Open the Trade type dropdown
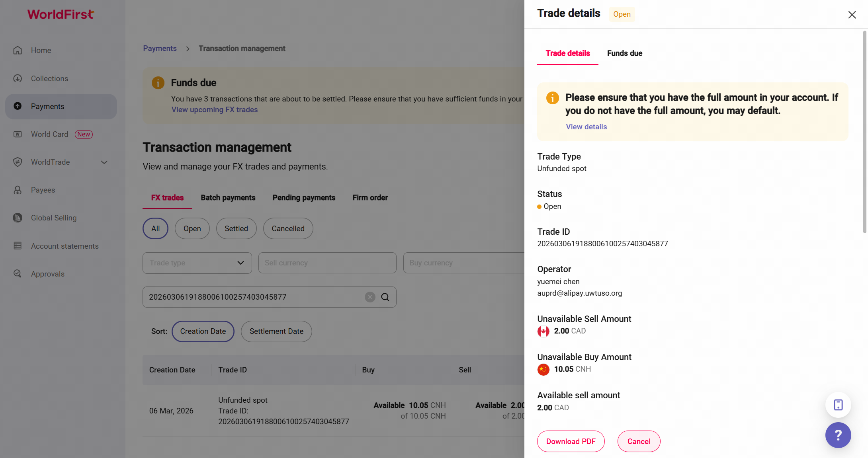 [x=197, y=263]
